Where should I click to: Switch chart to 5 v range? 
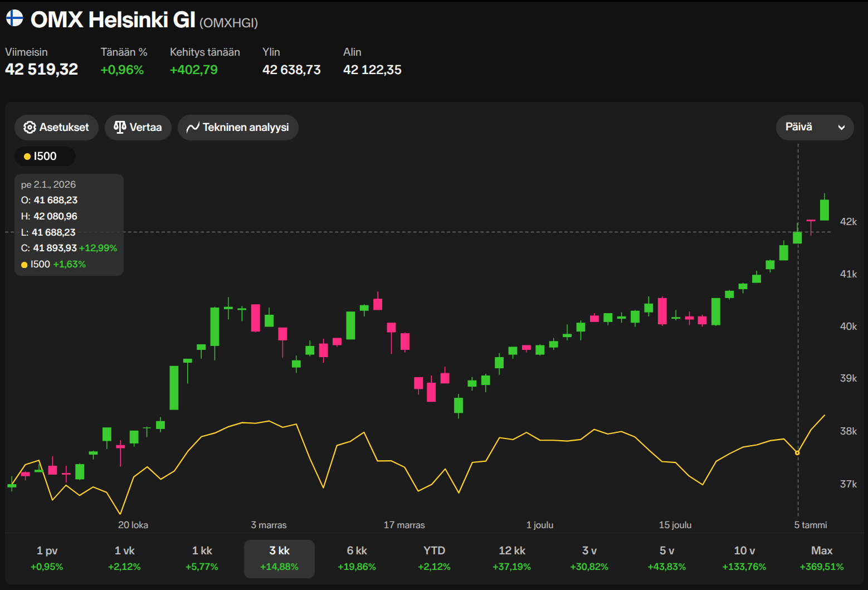(x=666, y=558)
